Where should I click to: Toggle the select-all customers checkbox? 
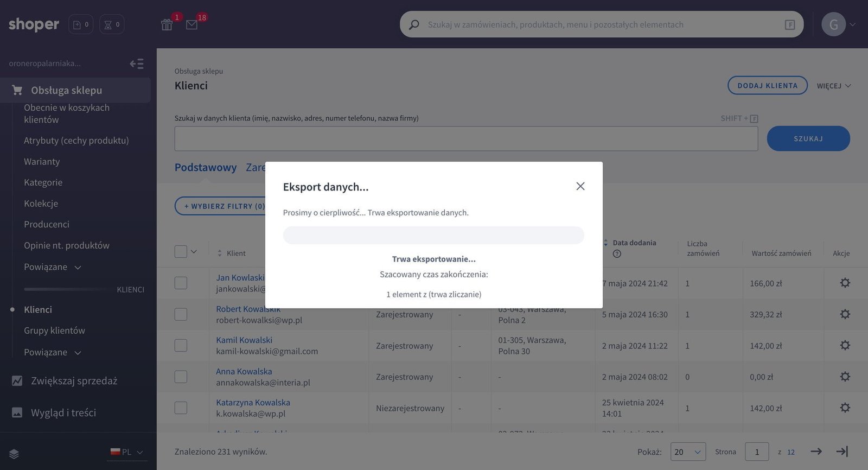[x=181, y=252]
